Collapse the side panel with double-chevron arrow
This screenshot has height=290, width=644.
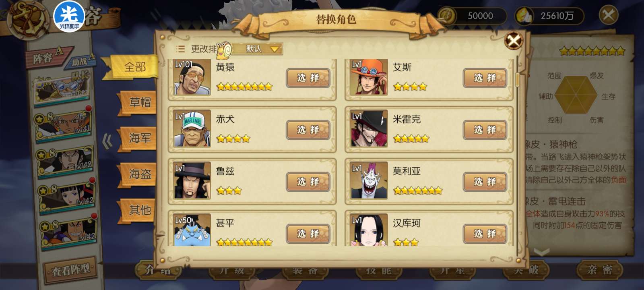point(107,142)
